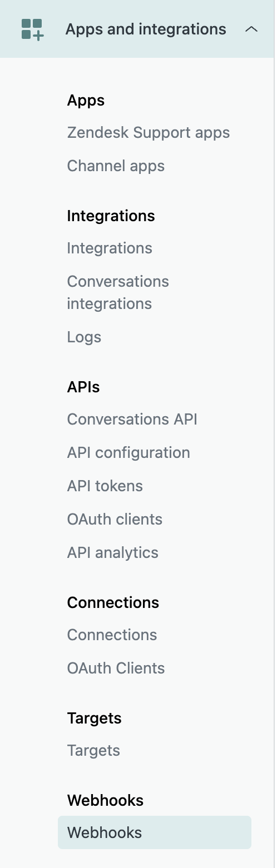Go to API tokens
Screen dimensions: 277x868
coord(105,486)
